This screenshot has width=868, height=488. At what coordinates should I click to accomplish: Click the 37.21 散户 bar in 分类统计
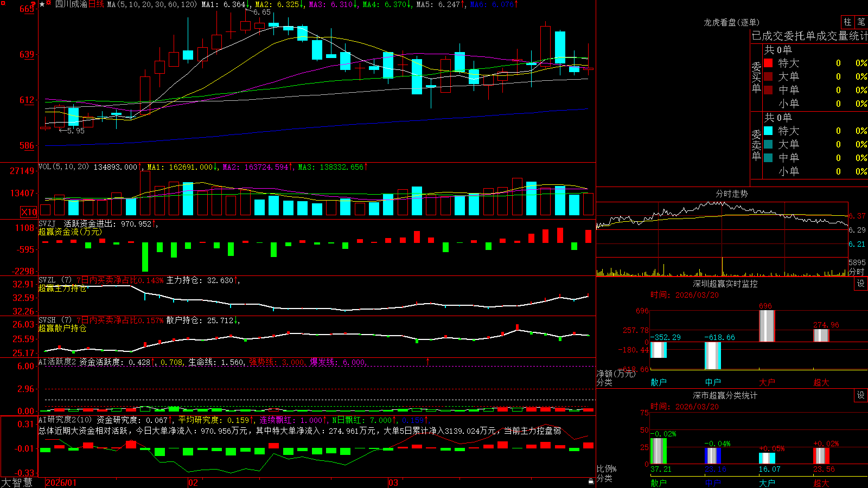pyautogui.click(x=659, y=451)
